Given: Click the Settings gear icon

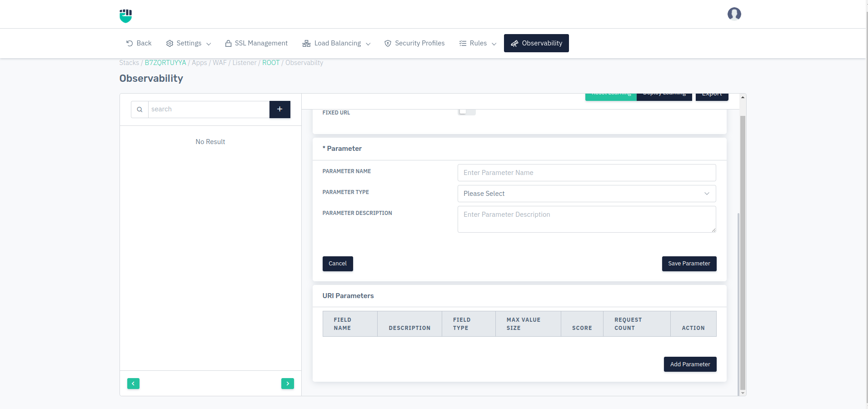Looking at the screenshot, I should [x=170, y=43].
